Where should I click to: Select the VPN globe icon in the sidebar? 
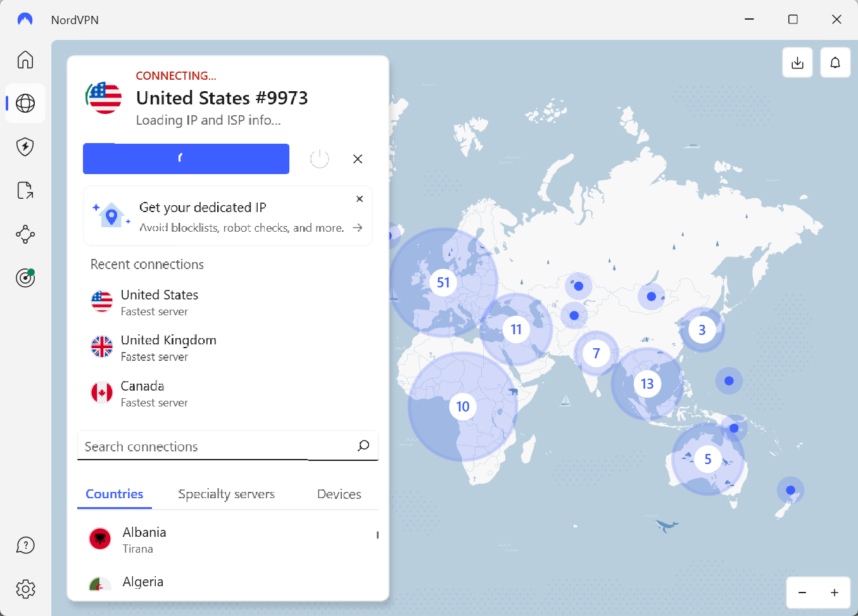tap(25, 103)
